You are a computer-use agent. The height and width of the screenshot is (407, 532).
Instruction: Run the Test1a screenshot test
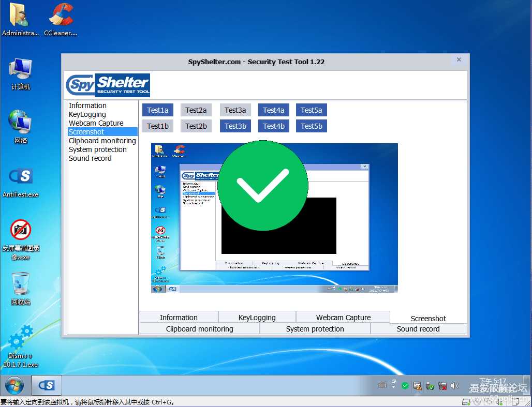158,110
